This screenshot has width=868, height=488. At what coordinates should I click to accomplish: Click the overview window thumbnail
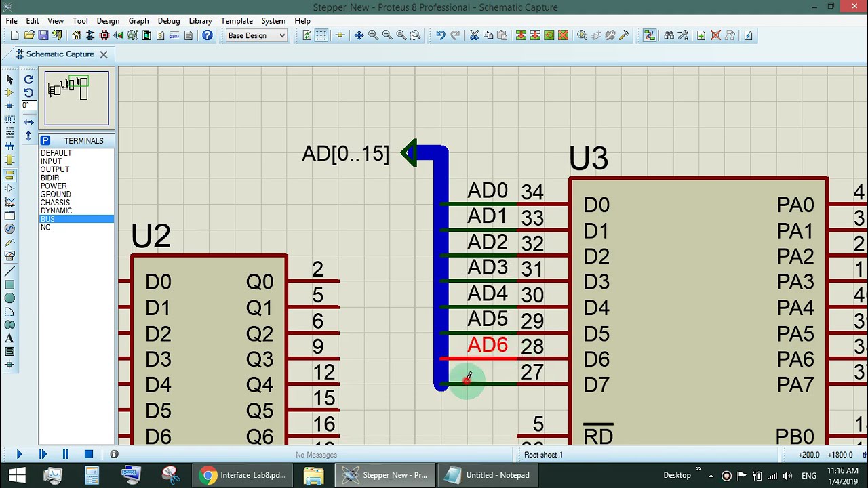point(77,98)
